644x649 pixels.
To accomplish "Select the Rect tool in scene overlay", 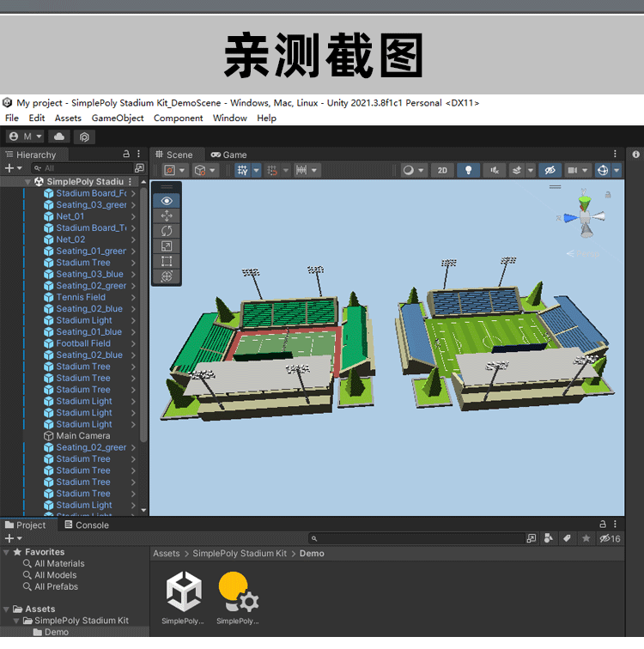I will (167, 261).
